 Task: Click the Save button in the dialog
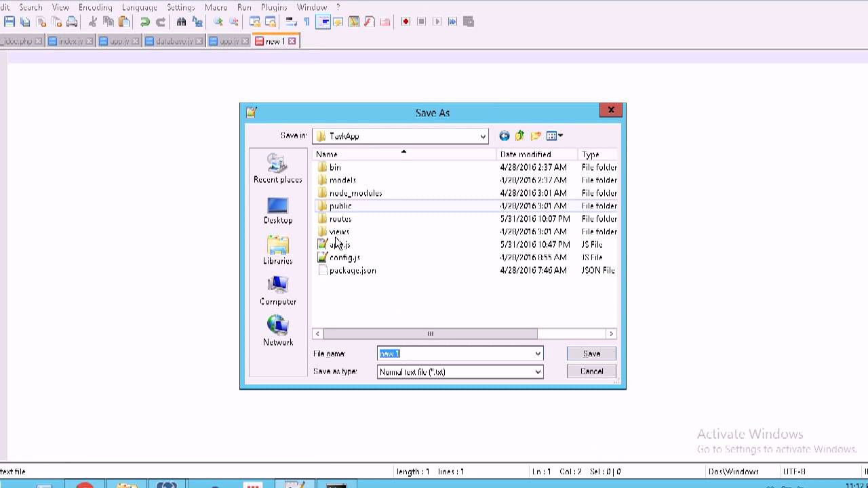click(x=591, y=353)
